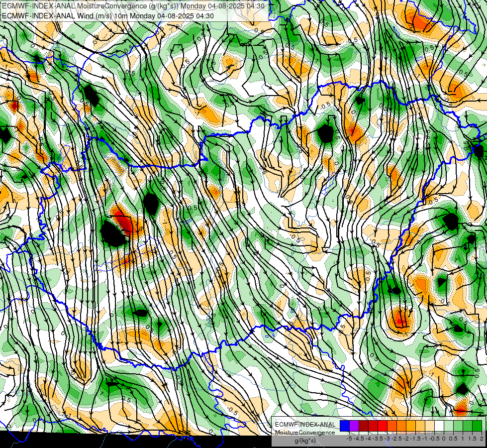Click the 2 tick label at legend end

(482, 439)
